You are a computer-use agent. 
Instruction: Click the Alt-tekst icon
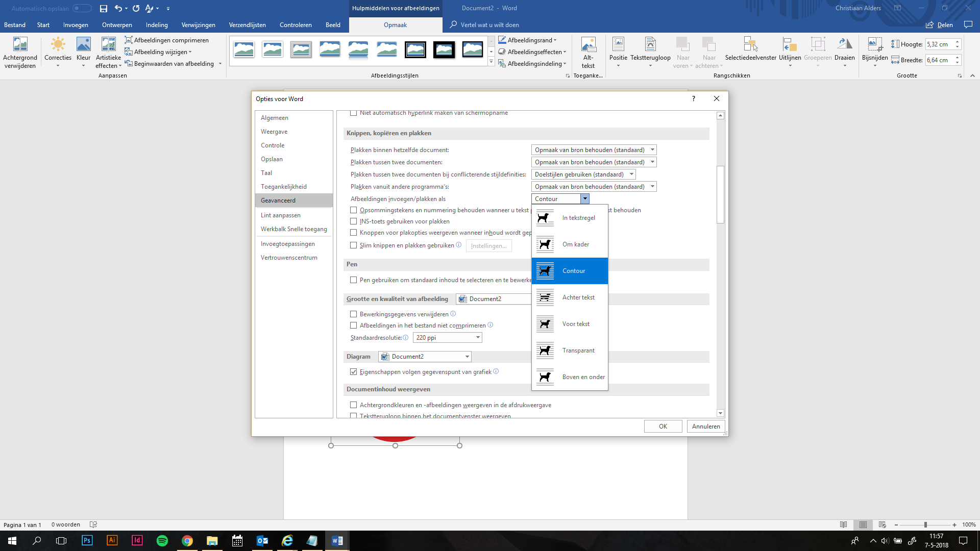click(588, 45)
